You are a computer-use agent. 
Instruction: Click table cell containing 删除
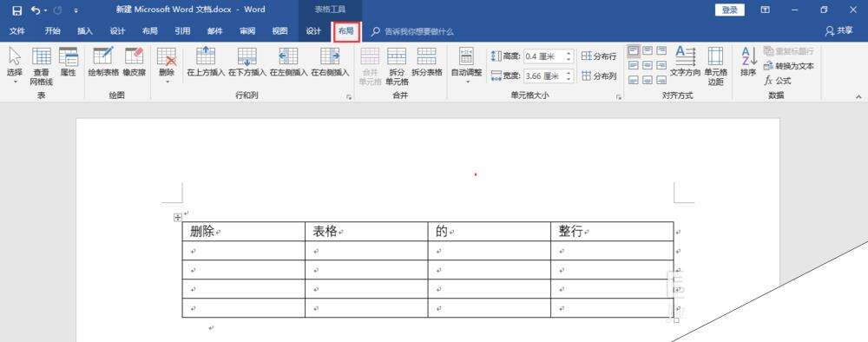[244, 231]
